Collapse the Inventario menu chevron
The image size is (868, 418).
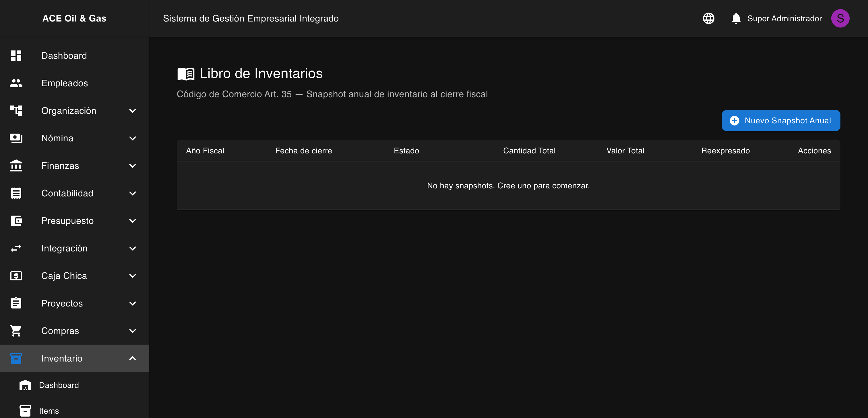(x=133, y=358)
